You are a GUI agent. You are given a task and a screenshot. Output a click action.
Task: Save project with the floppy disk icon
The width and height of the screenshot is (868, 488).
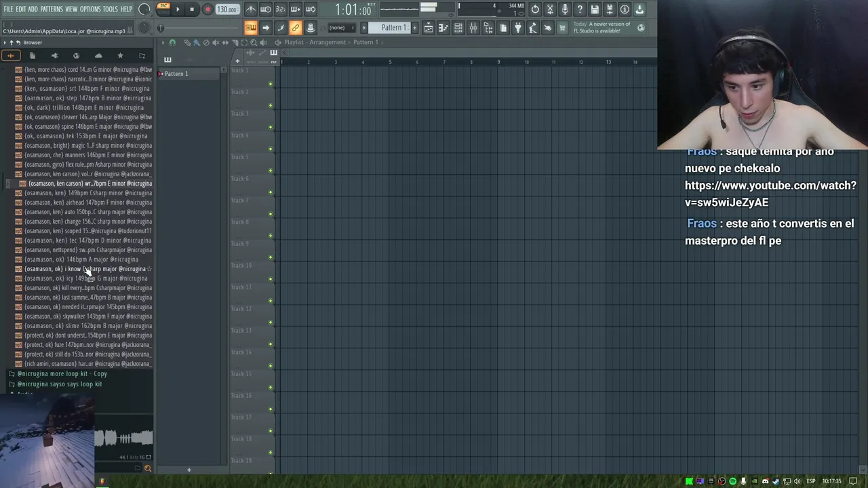click(x=595, y=9)
